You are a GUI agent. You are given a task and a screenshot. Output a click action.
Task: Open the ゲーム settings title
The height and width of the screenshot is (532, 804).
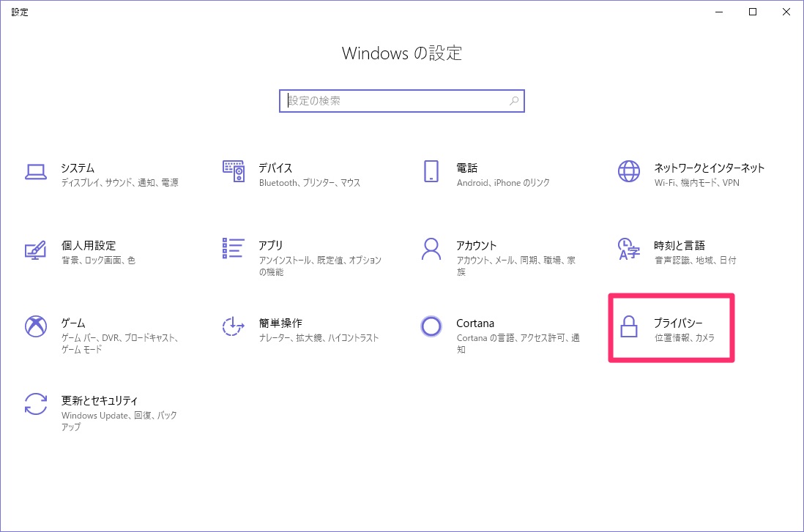tap(73, 323)
